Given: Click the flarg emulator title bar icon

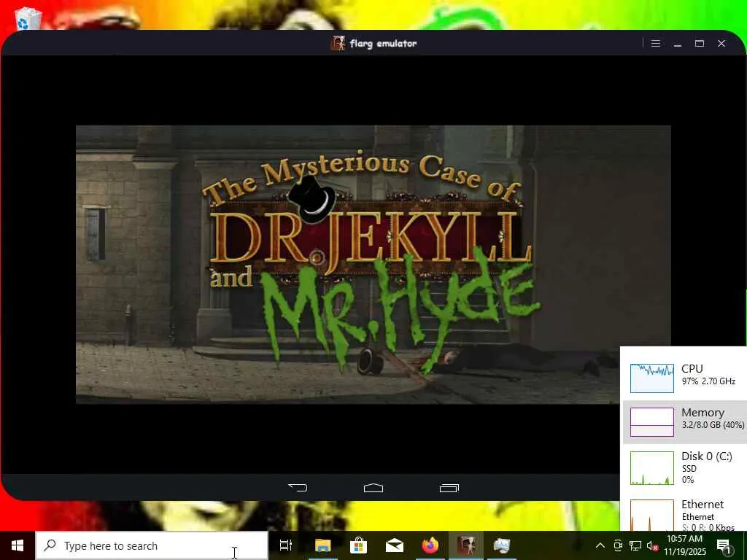Looking at the screenshot, I should (338, 43).
